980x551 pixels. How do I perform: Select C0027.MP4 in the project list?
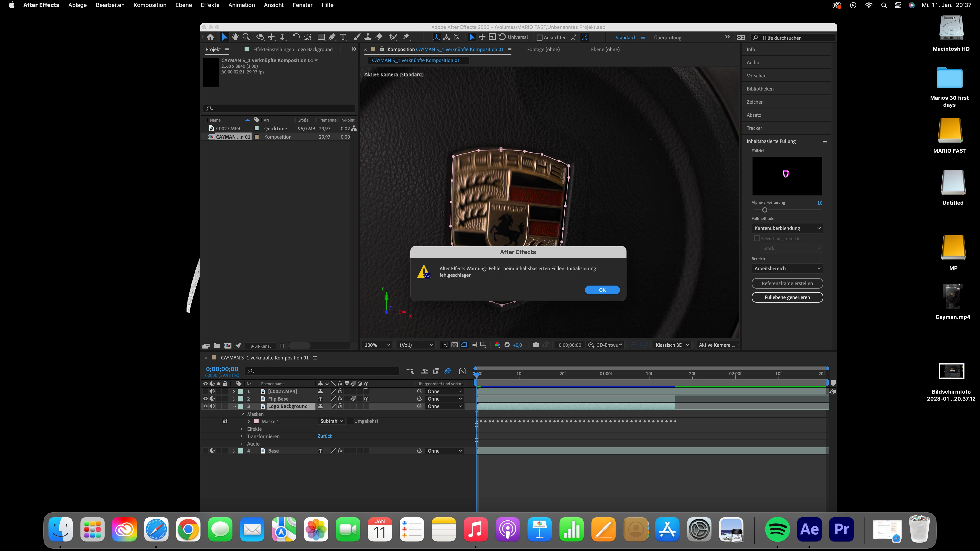tap(228, 129)
